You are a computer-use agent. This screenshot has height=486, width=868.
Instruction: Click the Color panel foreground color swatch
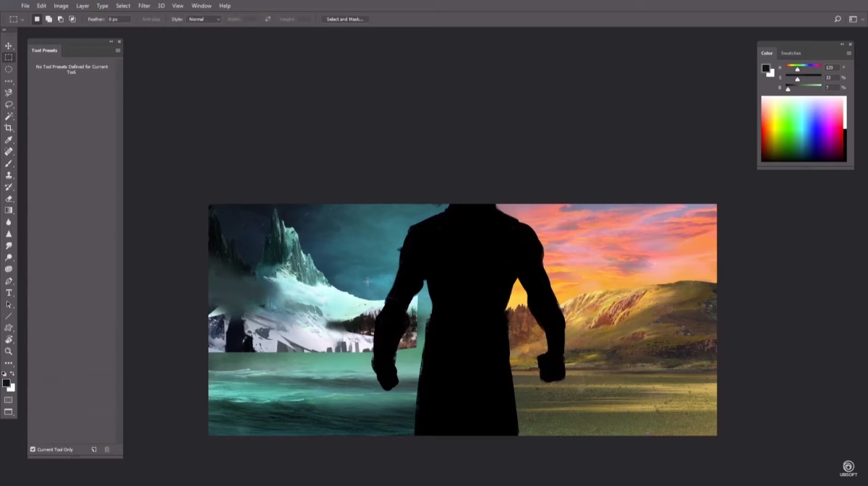click(x=766, y=68)
